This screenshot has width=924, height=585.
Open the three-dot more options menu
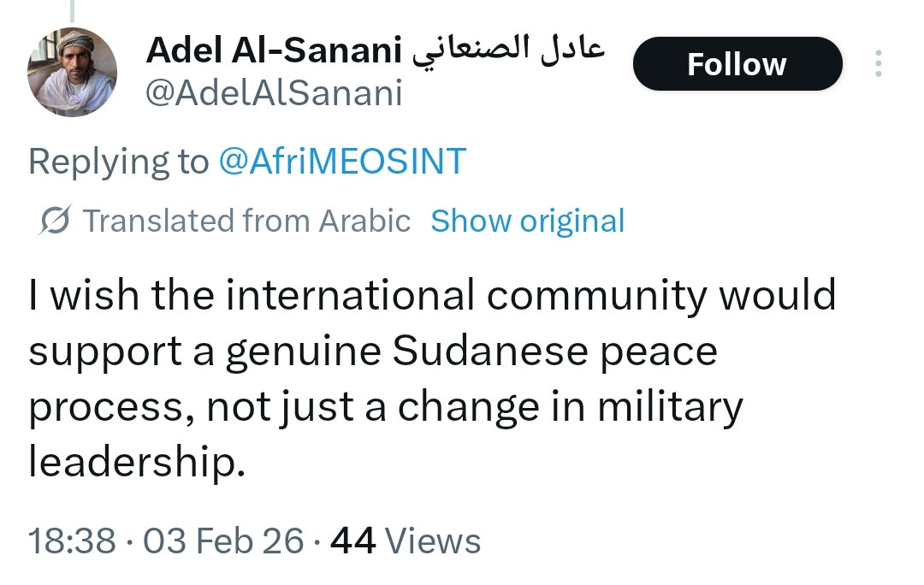pos(878,64)
